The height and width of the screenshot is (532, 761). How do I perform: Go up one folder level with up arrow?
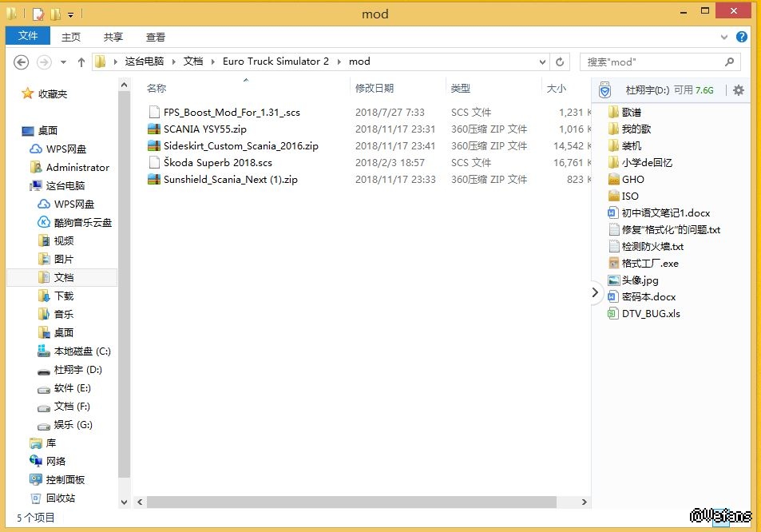pos(81,62)
